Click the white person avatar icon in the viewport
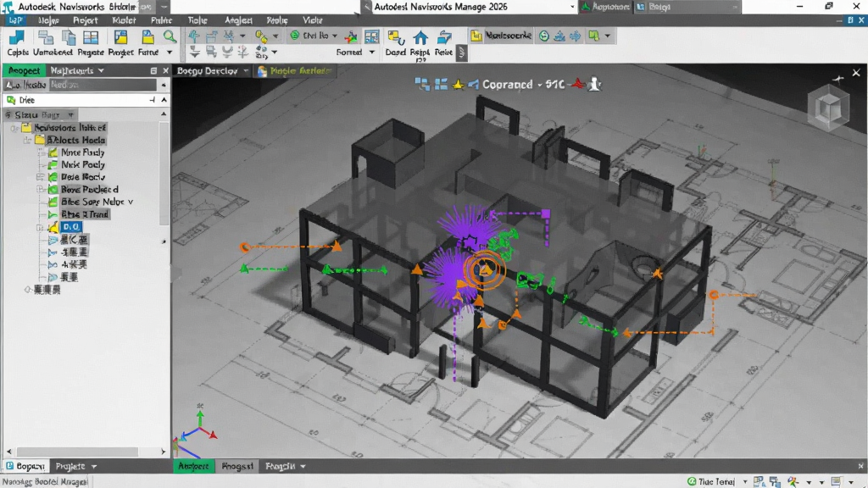This screenshot has height=488, width=868. click(594, 84)
